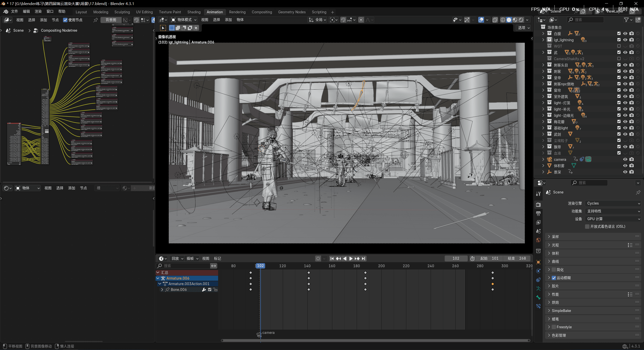Hide the 白膜 collection in viewport
The image size is (644, 350).
pyautogui.click(x=625, y=33)
